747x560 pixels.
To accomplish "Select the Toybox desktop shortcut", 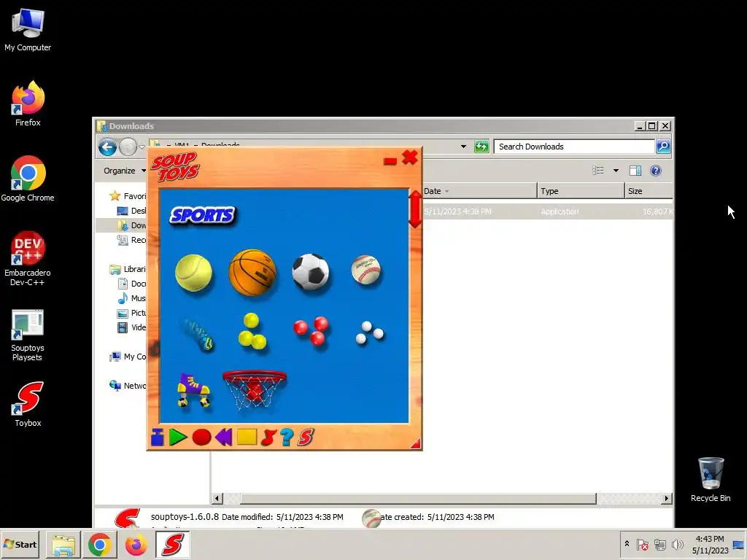I will pos(28,404).
